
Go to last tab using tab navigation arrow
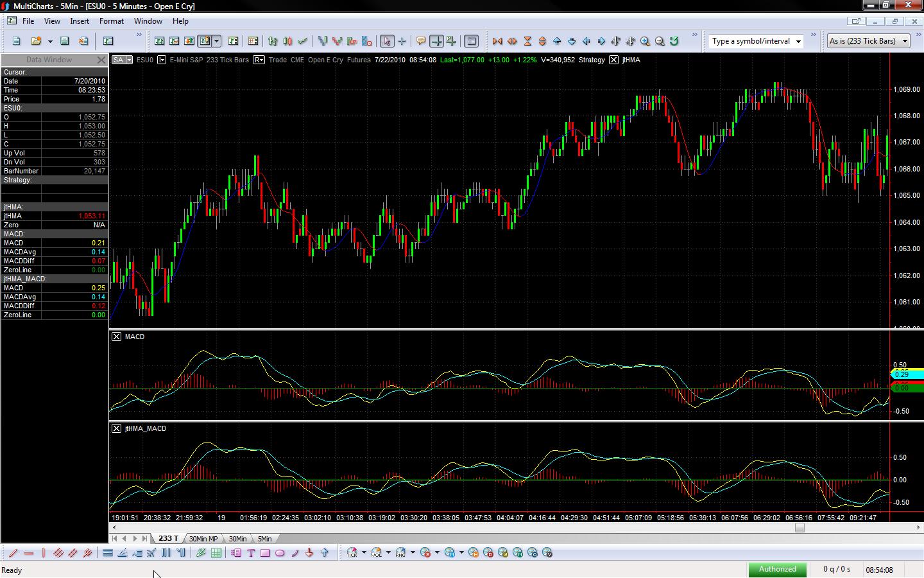[145, 539]
